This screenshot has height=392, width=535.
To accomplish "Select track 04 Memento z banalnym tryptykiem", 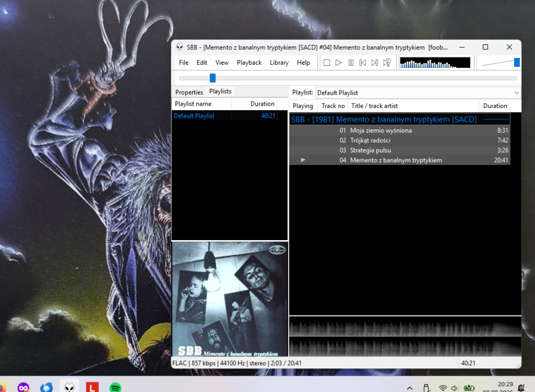I will click(x=400, y=160).
